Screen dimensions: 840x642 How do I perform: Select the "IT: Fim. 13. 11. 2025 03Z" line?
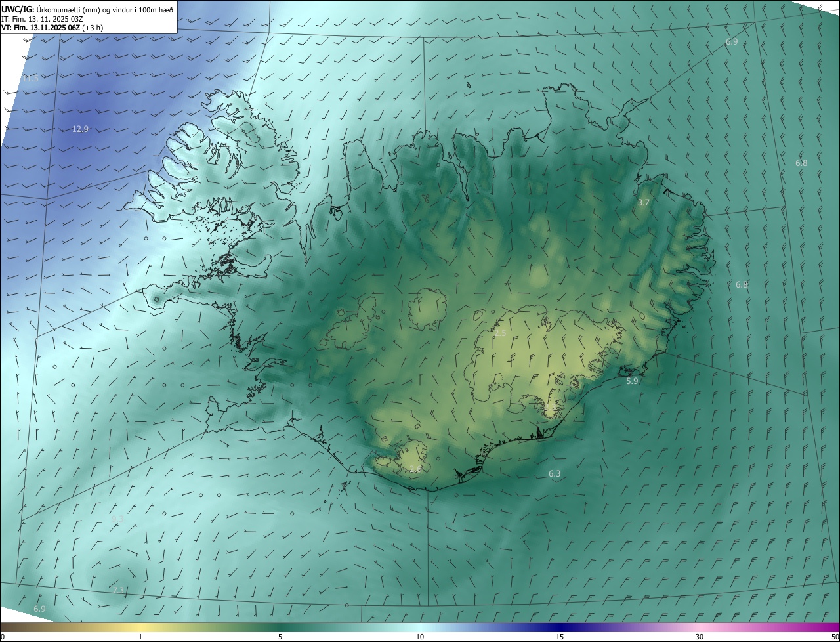[x=42, y=18]
